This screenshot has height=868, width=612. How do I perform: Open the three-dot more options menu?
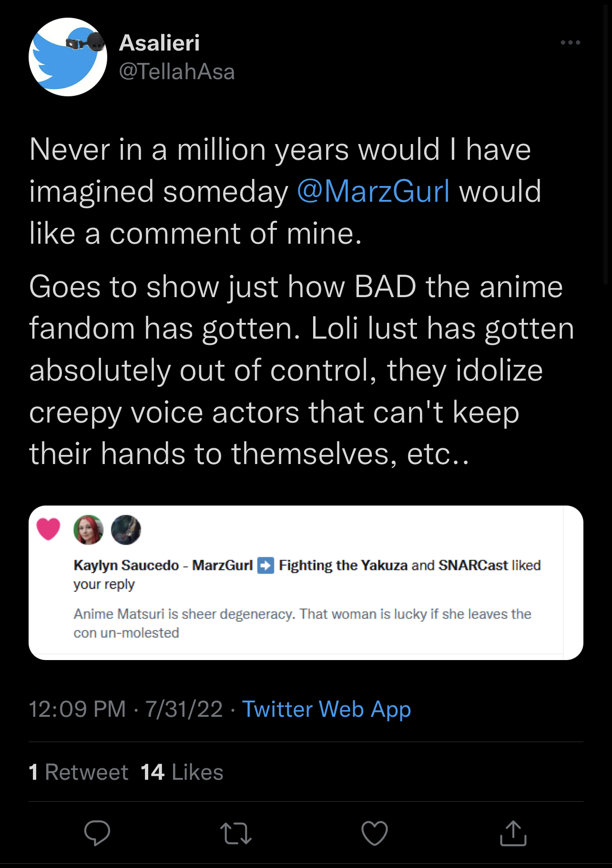click(x=570, y=42)
